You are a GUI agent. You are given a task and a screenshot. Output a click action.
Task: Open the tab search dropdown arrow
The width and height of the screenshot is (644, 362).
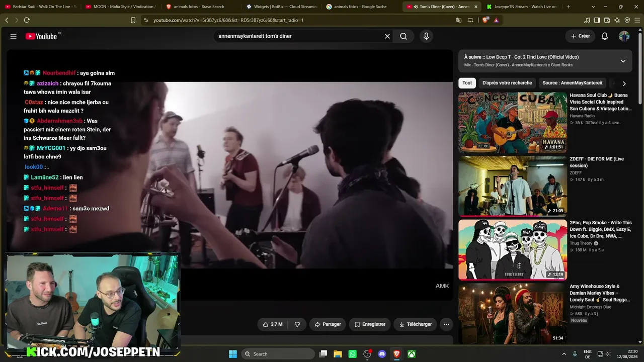tap(593, 7)
